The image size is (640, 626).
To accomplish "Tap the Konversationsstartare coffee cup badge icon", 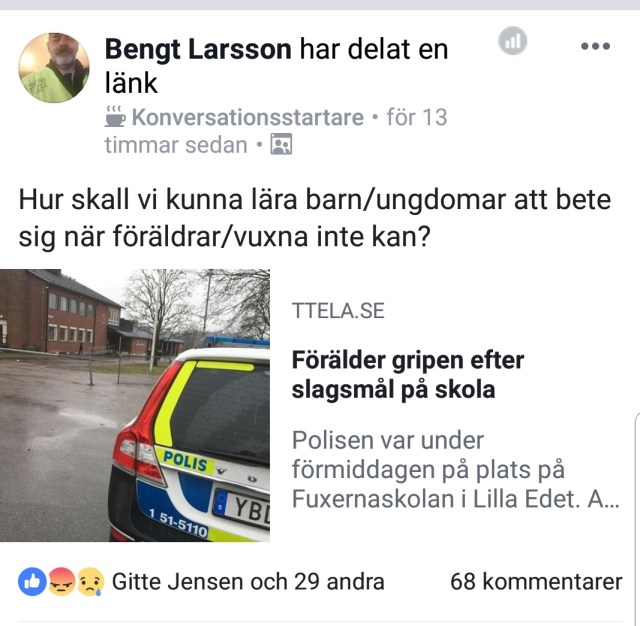I will click(x=115, y=117).
